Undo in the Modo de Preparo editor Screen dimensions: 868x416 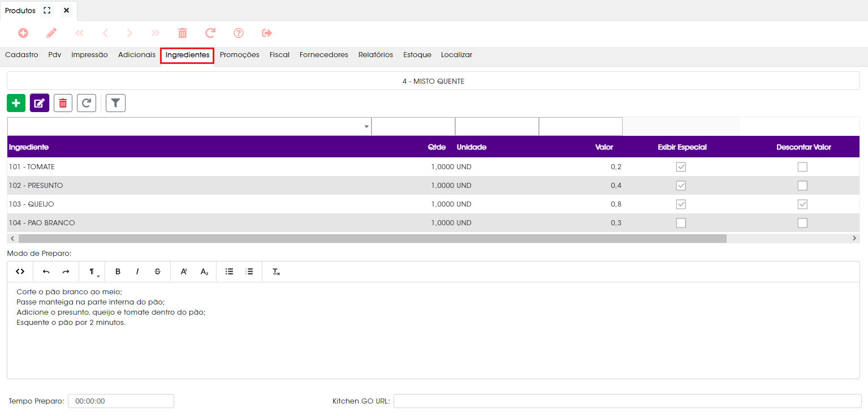tap(46, 272)
